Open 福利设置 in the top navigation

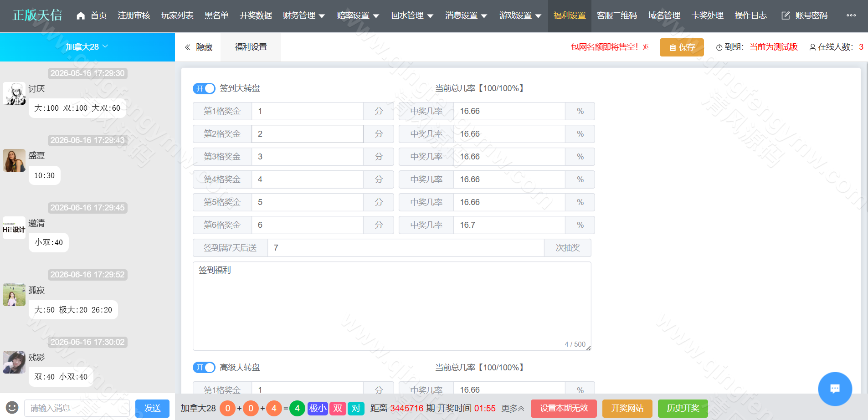pyautogui.click(x=570, y=15)
